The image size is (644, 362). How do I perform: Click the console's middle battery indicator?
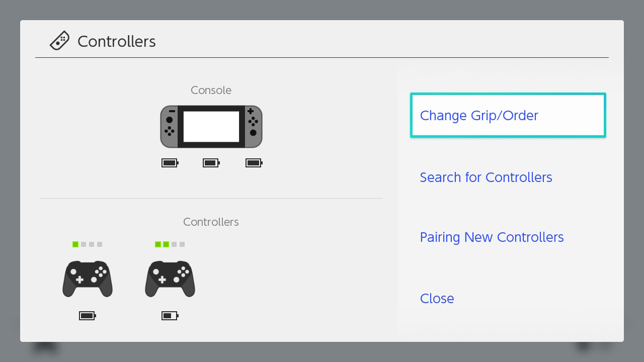tap(211, 162)
